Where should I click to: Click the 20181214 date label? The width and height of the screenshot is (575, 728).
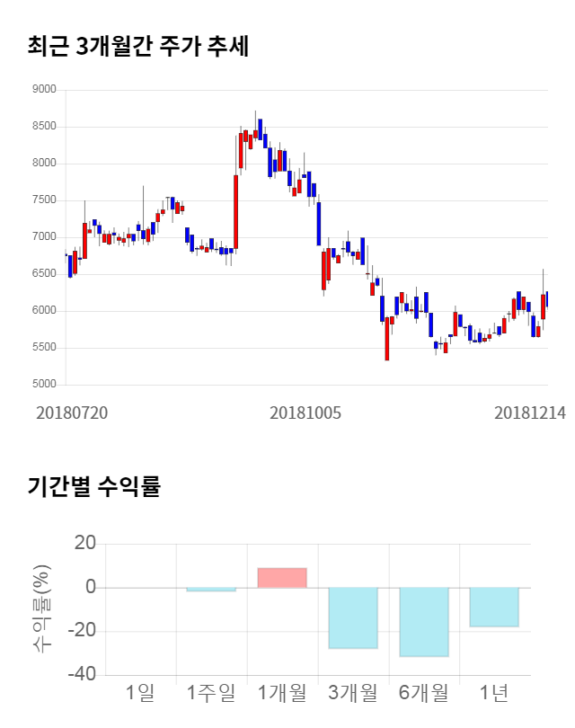(x=530, y=413)
